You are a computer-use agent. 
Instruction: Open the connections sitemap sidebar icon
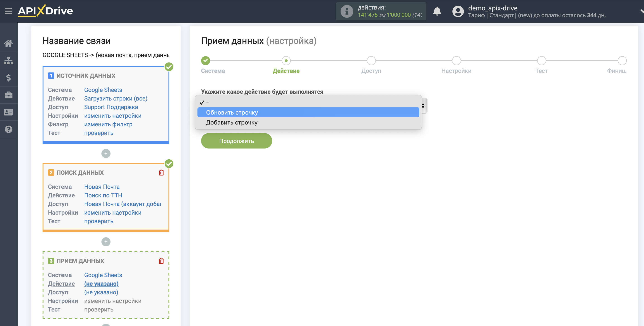(9, 60)
